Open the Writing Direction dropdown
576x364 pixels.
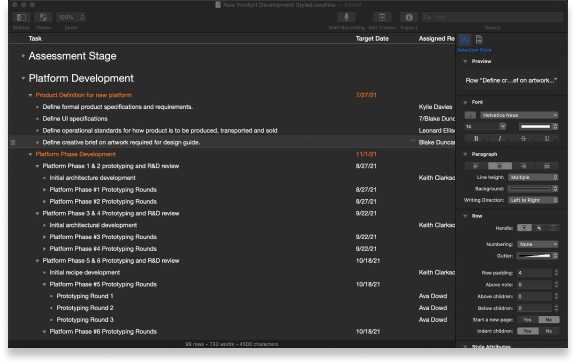tap(533, 200)
